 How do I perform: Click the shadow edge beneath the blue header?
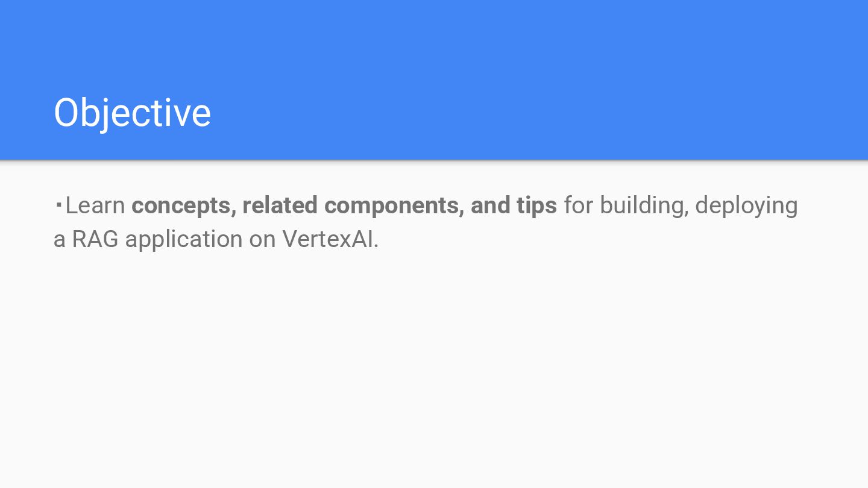[x=434, y=161]
